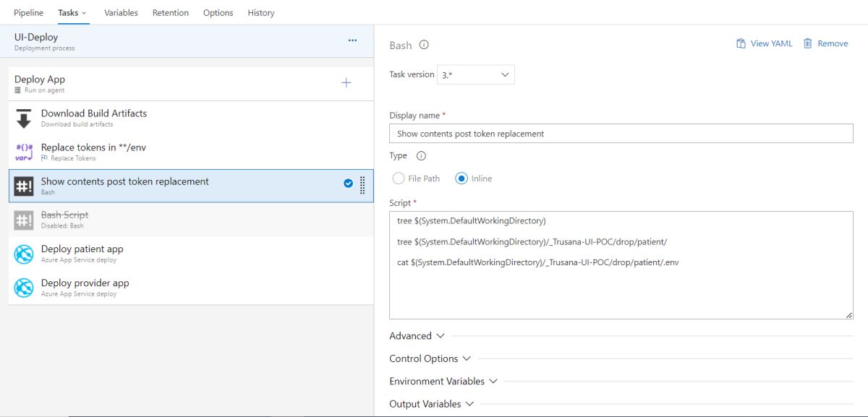Click the Run on agent server icon
Viewport: 868px width, 417px height.
(x=18, y=90)
